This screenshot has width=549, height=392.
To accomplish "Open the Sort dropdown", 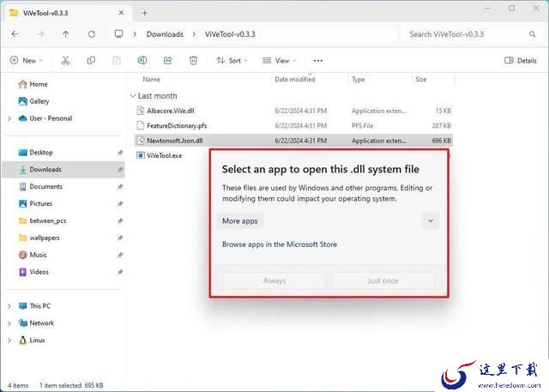I will coord(232,61).
